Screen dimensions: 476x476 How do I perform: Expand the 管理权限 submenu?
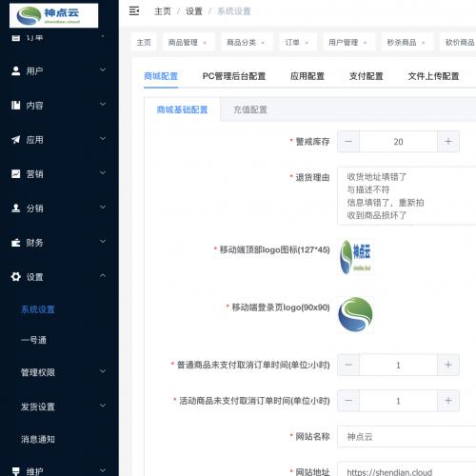(x=103, y=370)
